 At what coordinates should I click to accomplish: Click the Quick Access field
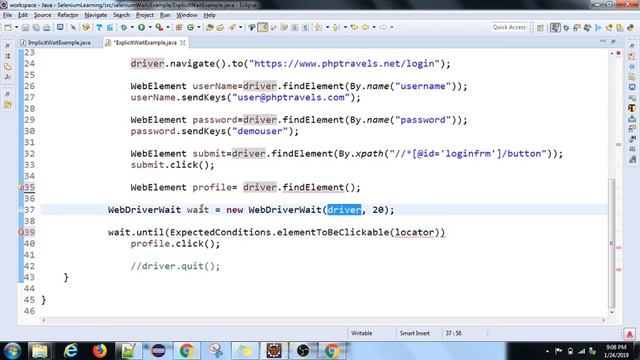coord(509,27)
